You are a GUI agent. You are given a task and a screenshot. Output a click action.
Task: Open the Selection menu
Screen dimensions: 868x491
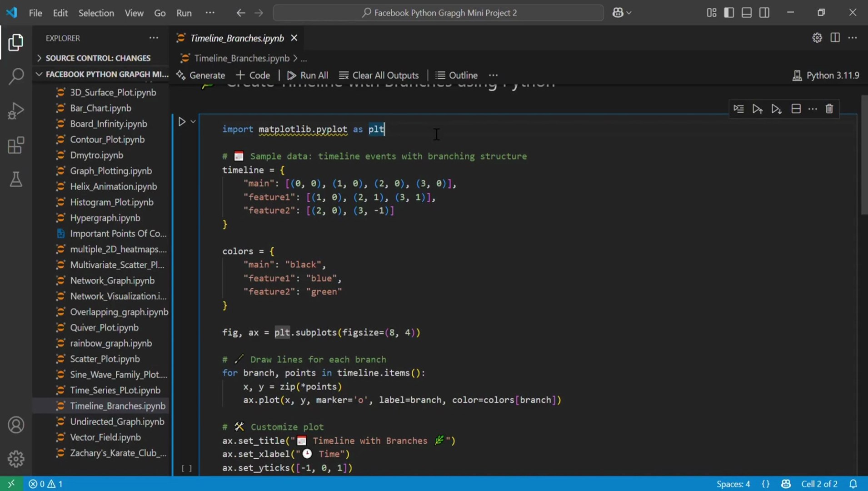click(x=96, y=13)
